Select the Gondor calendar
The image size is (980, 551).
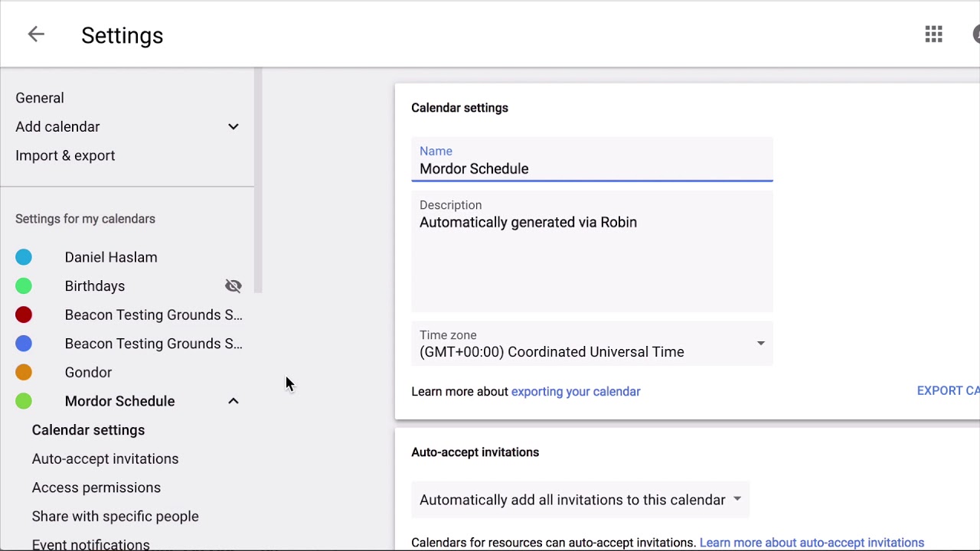88,373
